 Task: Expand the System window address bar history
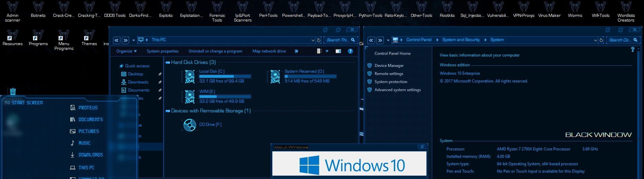[596, 40]
